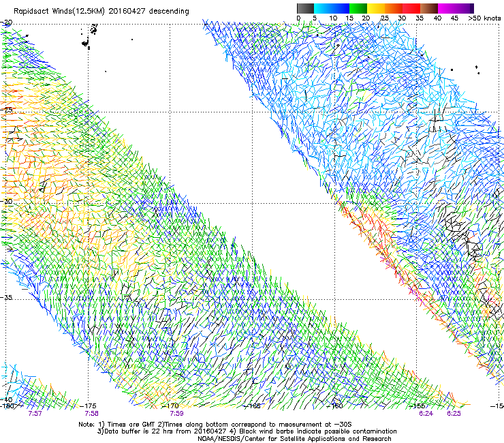Click the "7:58" swath time label
Viewport: 504px width, 443px height.
pyautogui.click(x=92, y=414)
